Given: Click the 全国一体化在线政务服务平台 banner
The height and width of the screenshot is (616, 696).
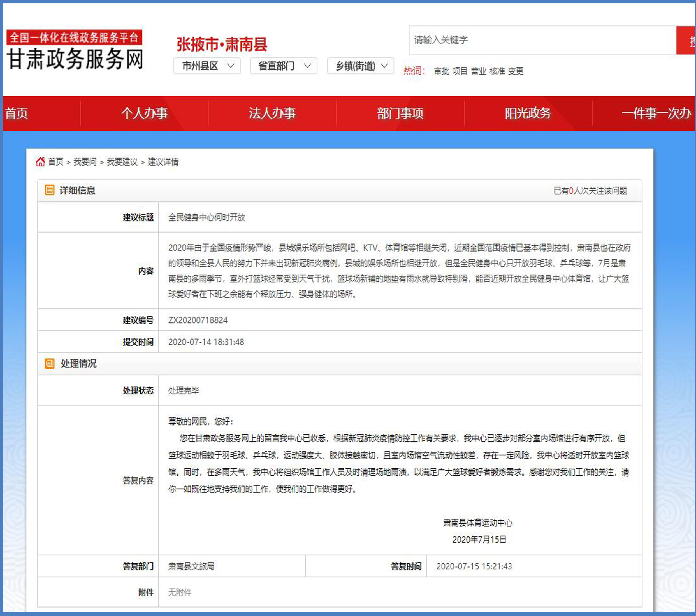Looking at the screenshot, I should 74,37.
